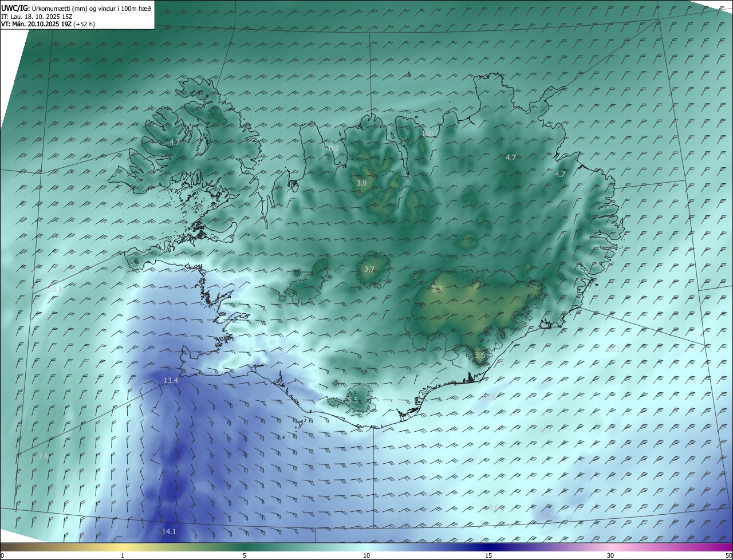The width and height of the screenshot is (733, 560).
Task: Click the 15 tick on the color scale
Action: (488, 555)
